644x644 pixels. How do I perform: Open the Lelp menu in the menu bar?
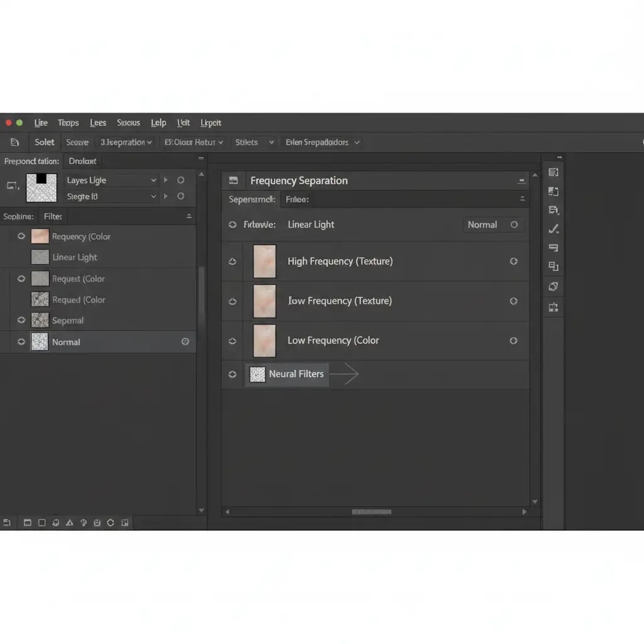tap(158, 123)
